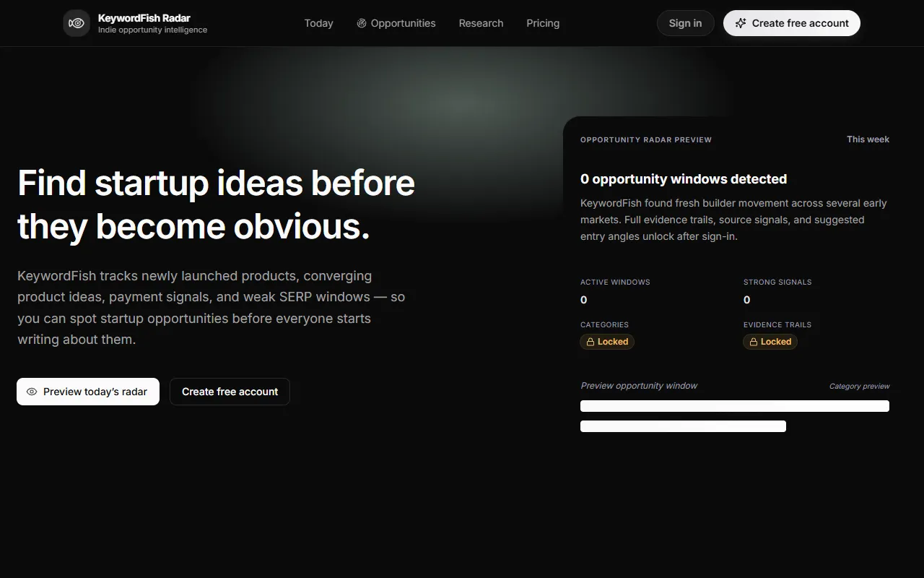The height and width of the screenshot is (578, 924).
Task: Click the Preview today's radar button
Action: (x=88, y=392)
